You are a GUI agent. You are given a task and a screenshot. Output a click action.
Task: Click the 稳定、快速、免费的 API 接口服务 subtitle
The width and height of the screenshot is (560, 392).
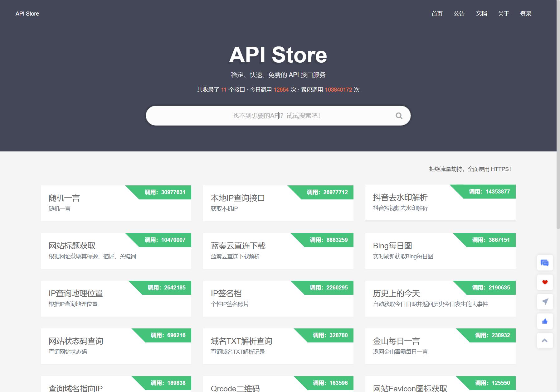pos(278,75)
